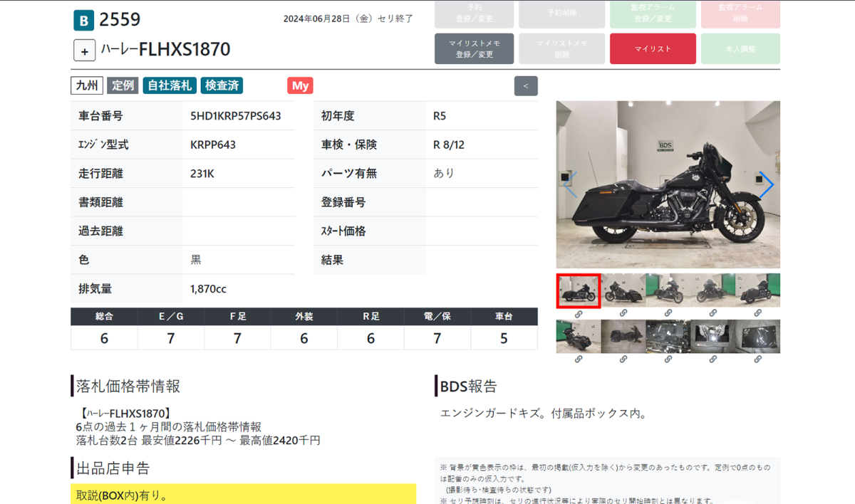Viewport: 855px width, 504px height.
Task: Click the link icon under the last bottom-row thumbnail
Action: pyautogui.click(x=758, y=359)
